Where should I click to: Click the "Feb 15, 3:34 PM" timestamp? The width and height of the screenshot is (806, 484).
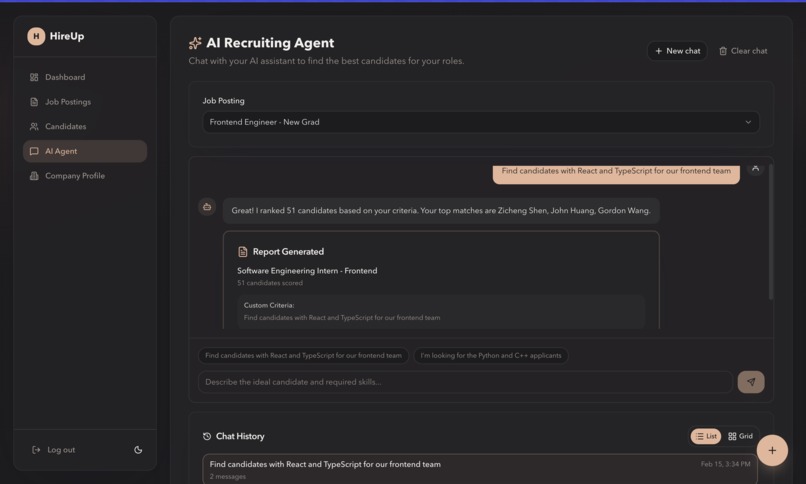[x=725, y=464]
